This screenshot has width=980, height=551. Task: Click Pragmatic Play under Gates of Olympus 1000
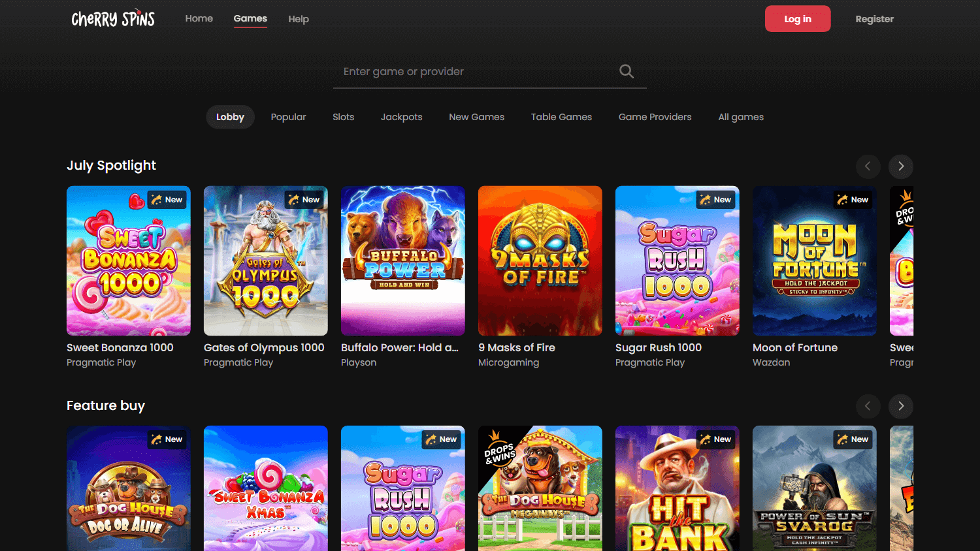pyautogui.click(x=238, y=363)
